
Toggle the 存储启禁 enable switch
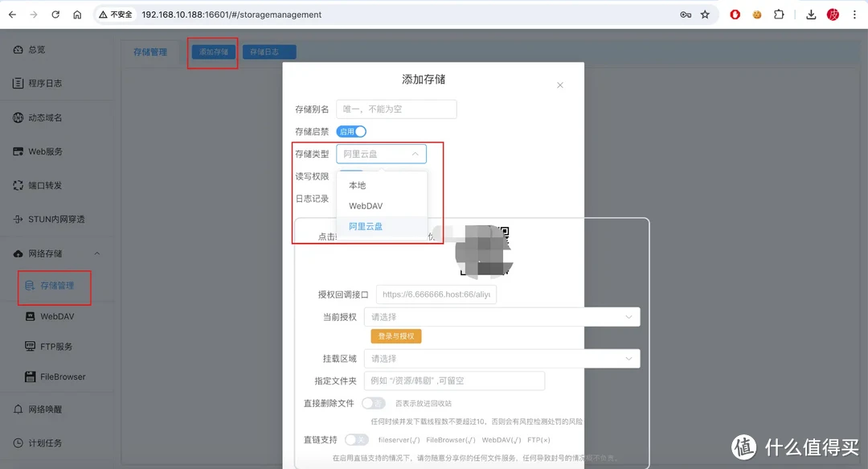(x=352, y=131)
